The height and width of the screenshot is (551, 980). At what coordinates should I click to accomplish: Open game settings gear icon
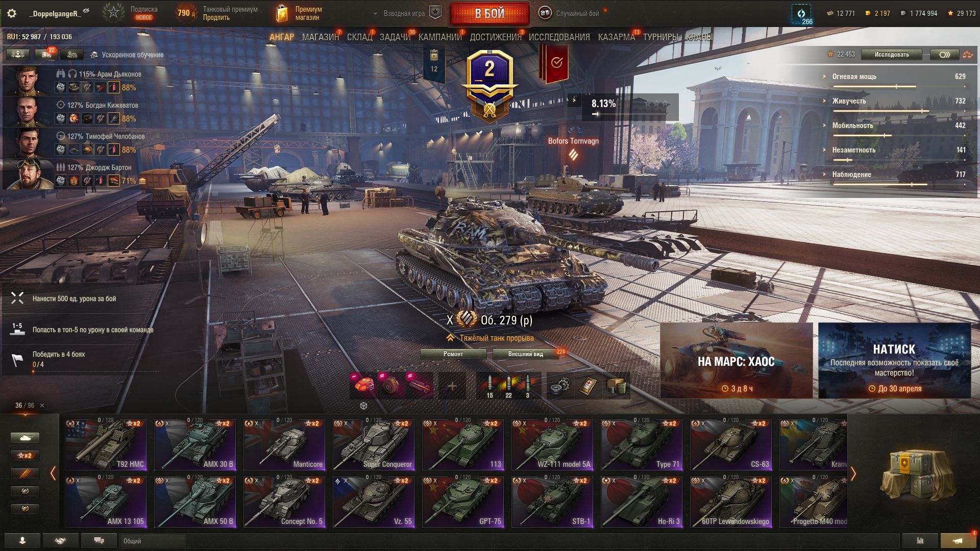tap(12, 13)
